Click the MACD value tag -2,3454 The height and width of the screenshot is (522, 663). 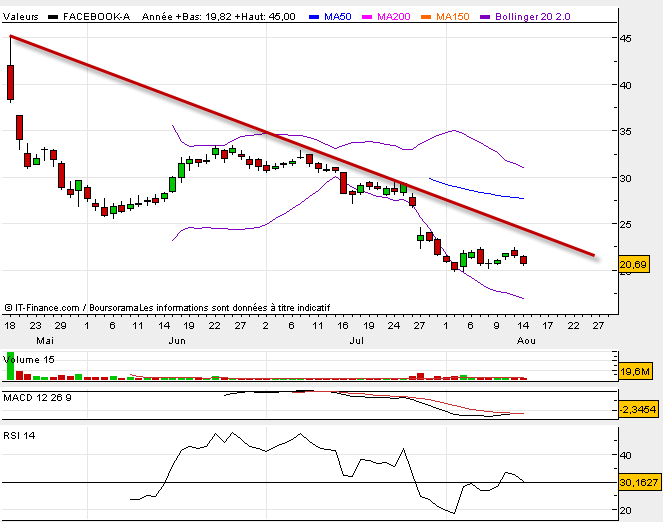pyautogui.click(x=637, y=409)
